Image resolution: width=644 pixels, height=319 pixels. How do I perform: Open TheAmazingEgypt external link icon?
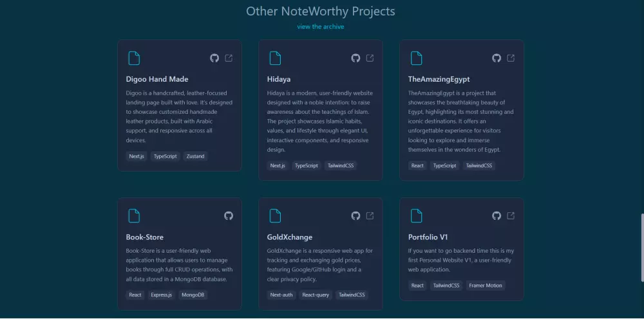click(511, 59)
